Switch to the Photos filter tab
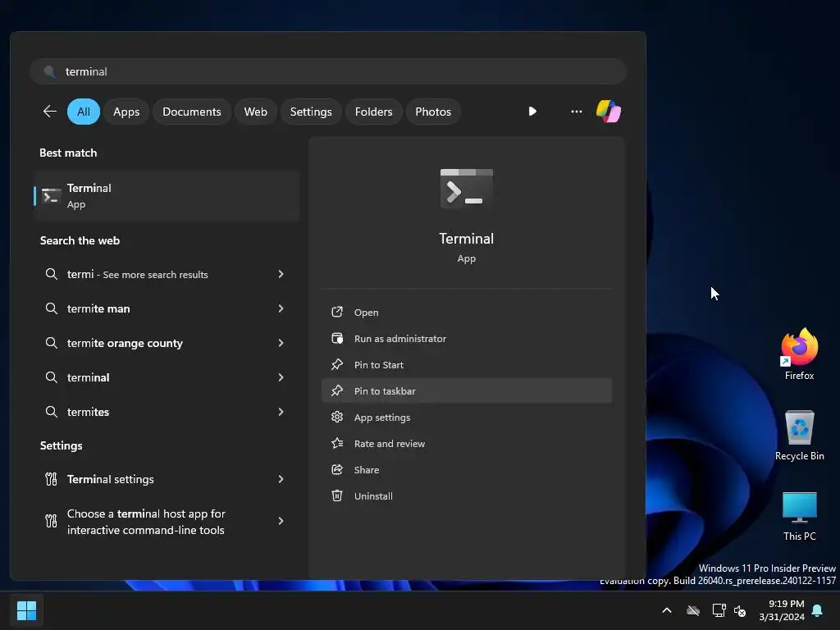 [x=433, y=112]
